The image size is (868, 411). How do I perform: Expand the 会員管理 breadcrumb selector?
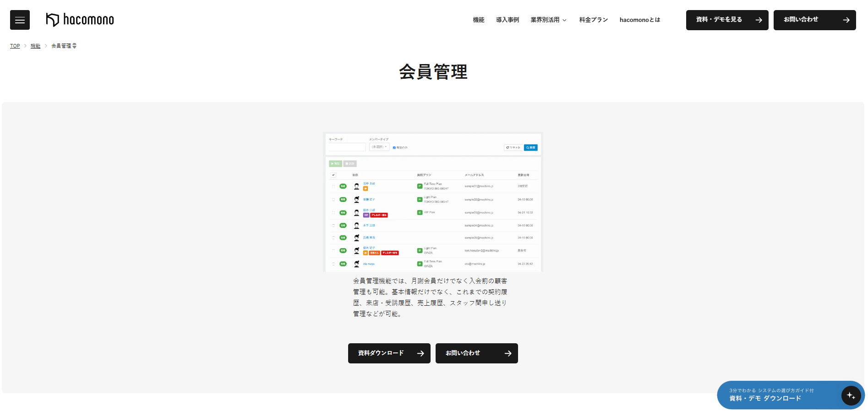pos(74,46)
